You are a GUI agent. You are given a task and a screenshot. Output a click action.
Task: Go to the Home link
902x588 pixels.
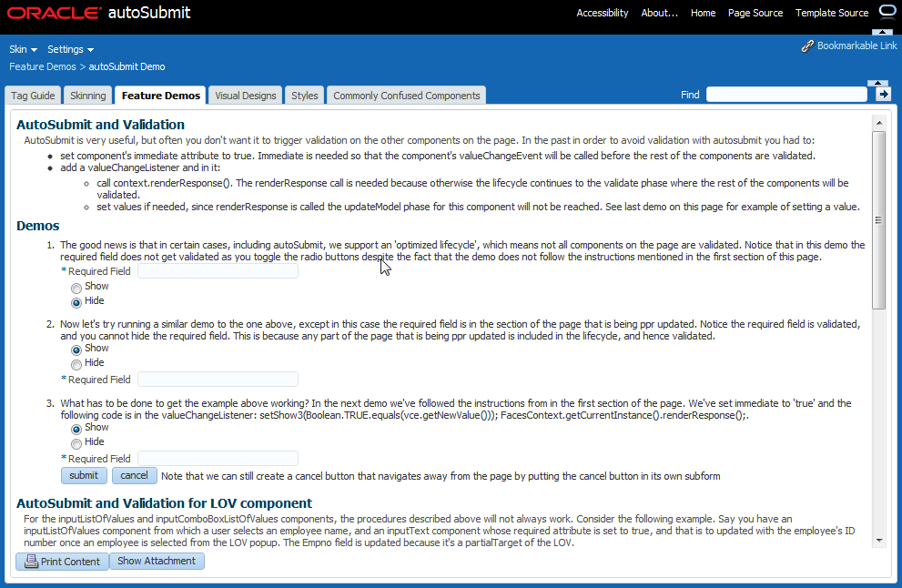[703, 13]
